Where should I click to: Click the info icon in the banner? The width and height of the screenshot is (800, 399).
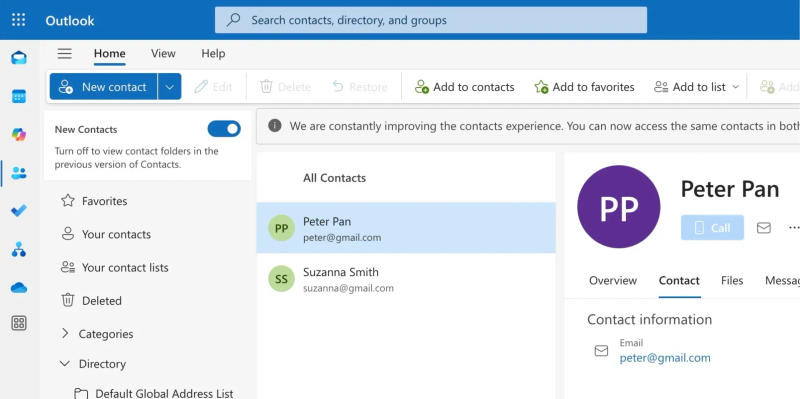point(274,126)
